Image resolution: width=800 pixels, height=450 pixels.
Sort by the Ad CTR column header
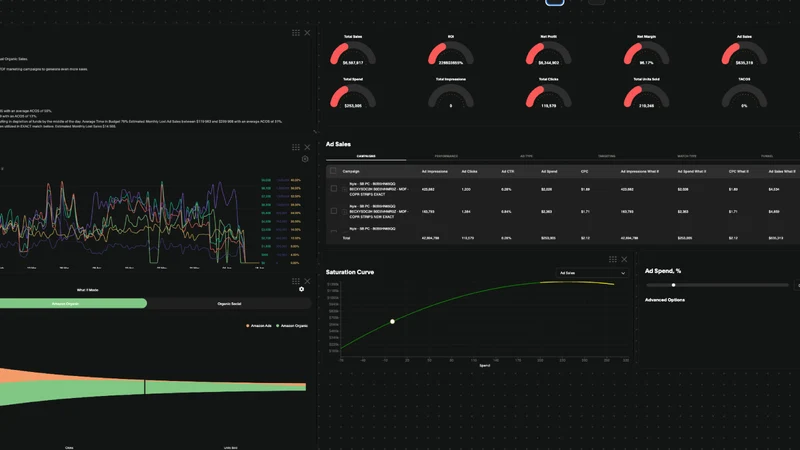click(508, 171)
